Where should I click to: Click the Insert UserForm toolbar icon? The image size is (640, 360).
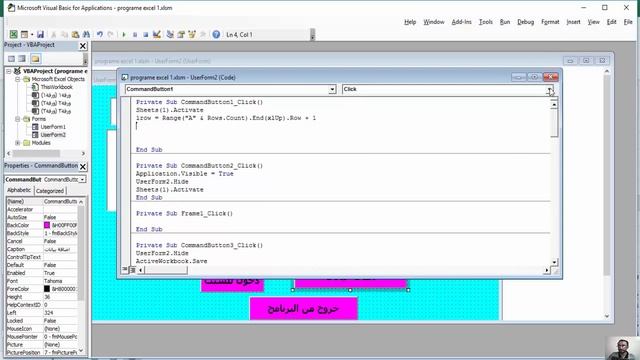24,35
